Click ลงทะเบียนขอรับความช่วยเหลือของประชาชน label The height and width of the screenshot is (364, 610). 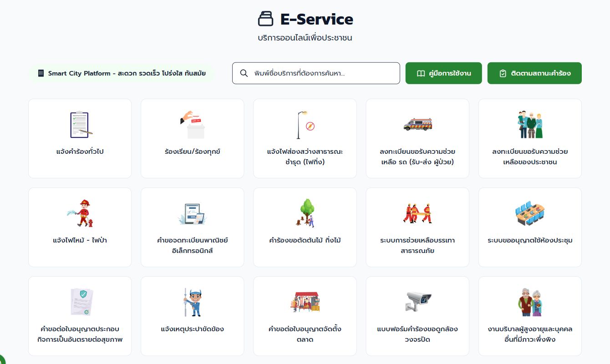(530, 157)
